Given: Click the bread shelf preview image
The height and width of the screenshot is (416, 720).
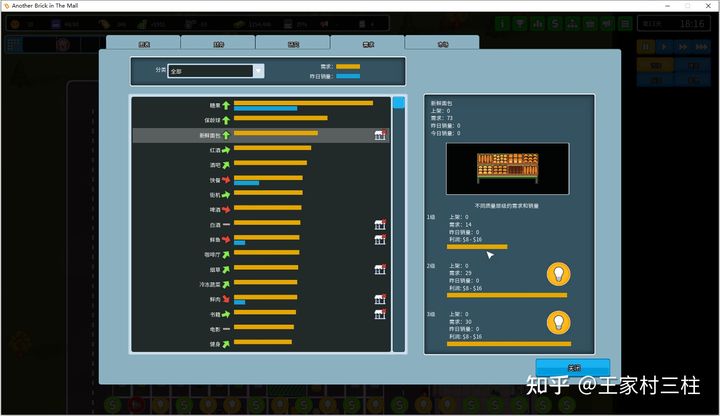Looking at the screenshot, I should pos(507,168).
